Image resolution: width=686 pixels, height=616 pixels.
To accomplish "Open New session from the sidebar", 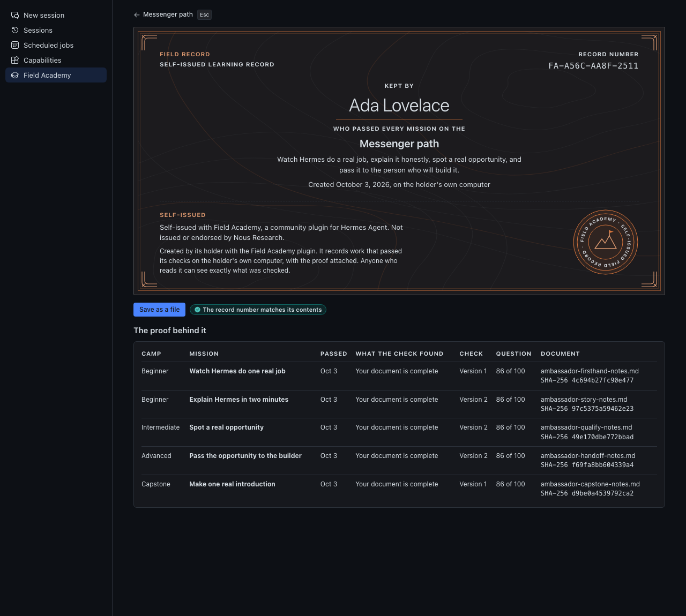I will pos(56,16).
